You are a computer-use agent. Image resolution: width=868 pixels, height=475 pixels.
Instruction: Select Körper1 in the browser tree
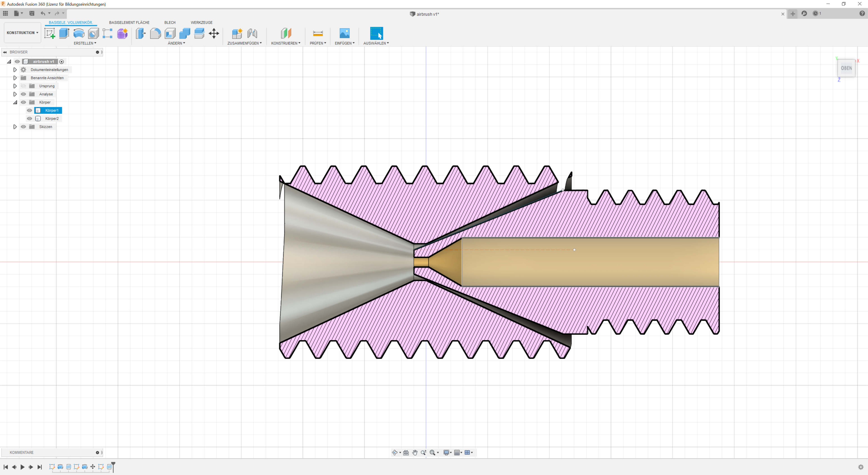click(52, 110)
